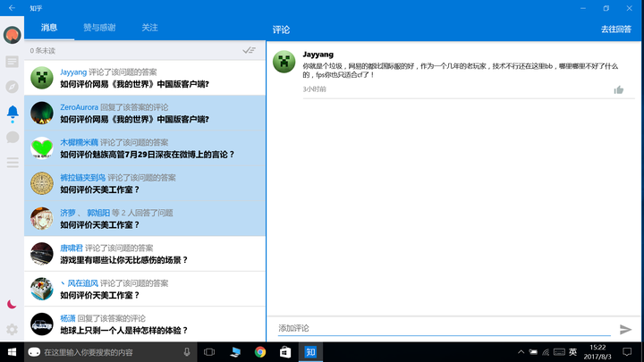Send comment with paper plane icon
This screenshot has height=362, width=644.
[x=625, y=329]
